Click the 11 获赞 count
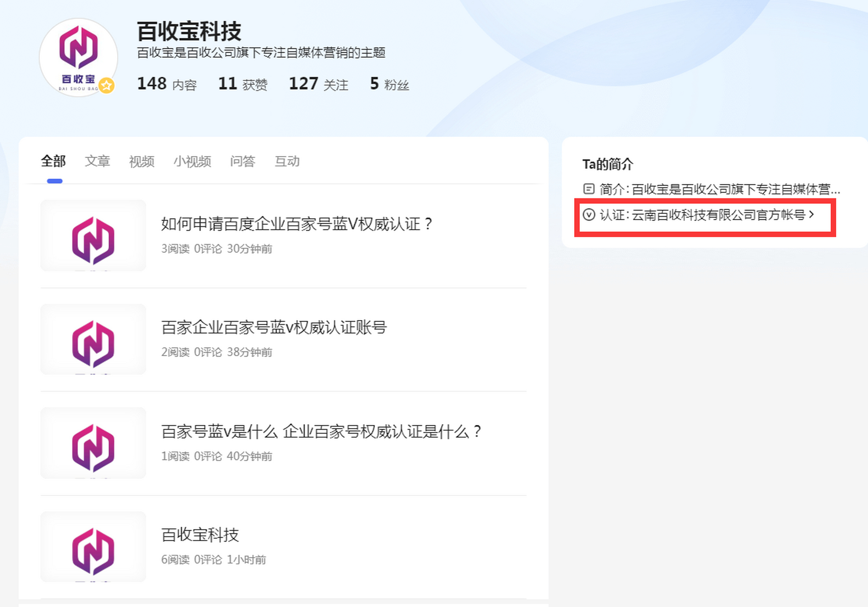868x607 pixels. click(x=243, y=84)
